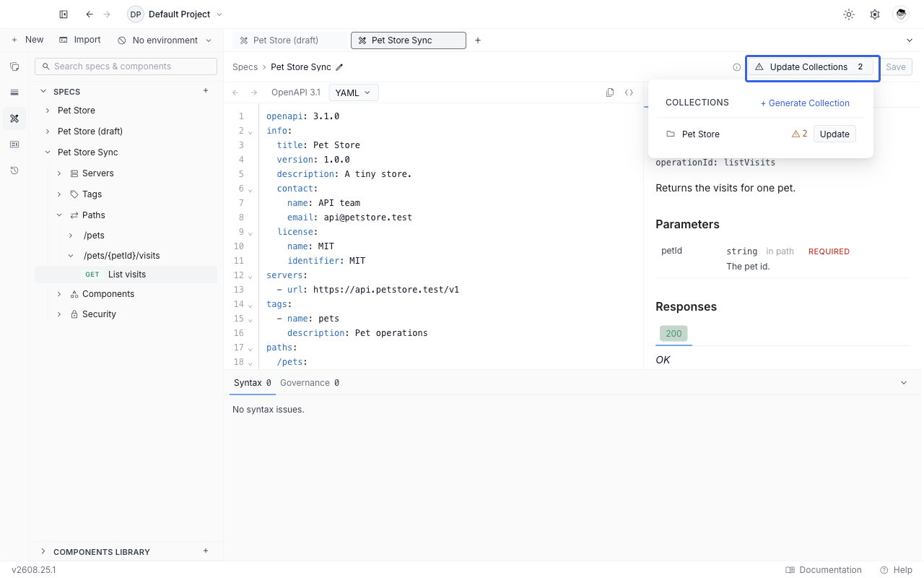The image size is (924, 578).
Task: Toggle the sidebar panel icon
Action: pyautogui.click(x=64, y=14)
